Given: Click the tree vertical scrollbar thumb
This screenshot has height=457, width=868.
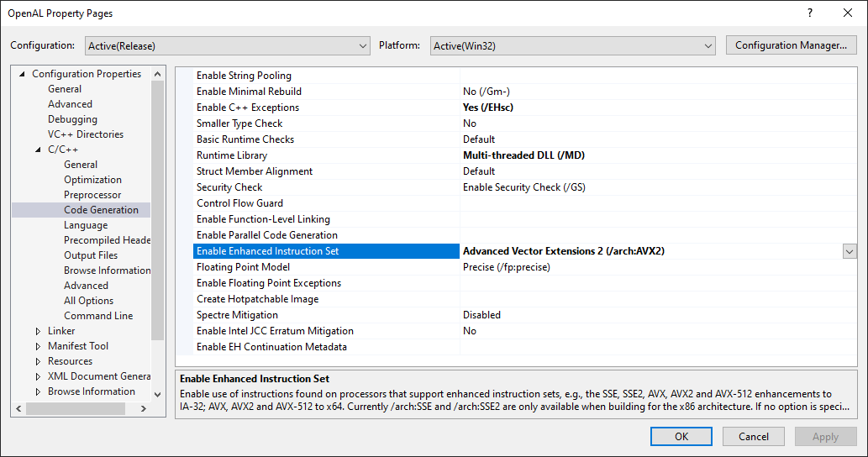Looking at the screenshot, I should coord(157,210).
